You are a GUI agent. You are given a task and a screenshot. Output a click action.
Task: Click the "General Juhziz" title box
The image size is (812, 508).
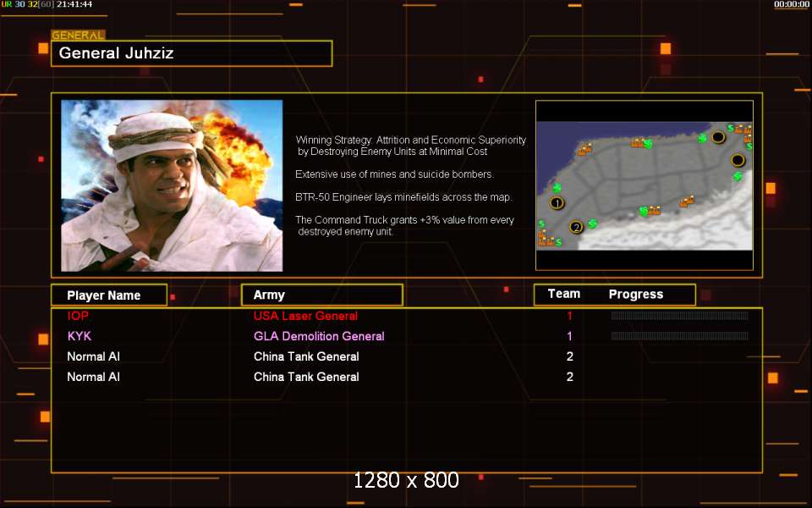pyautogui.click(x=192, y=53)
